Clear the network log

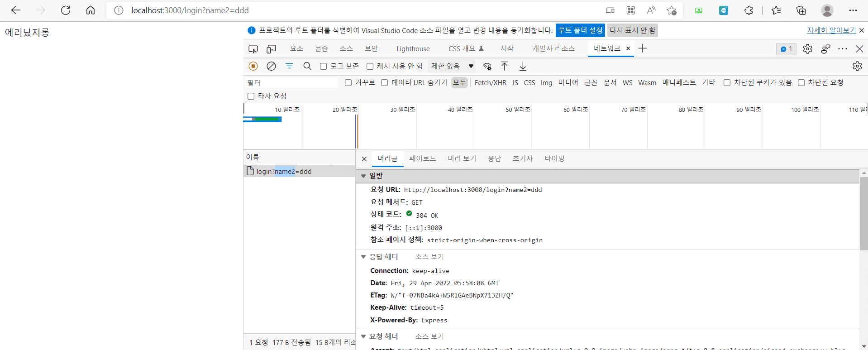(271, 66)
